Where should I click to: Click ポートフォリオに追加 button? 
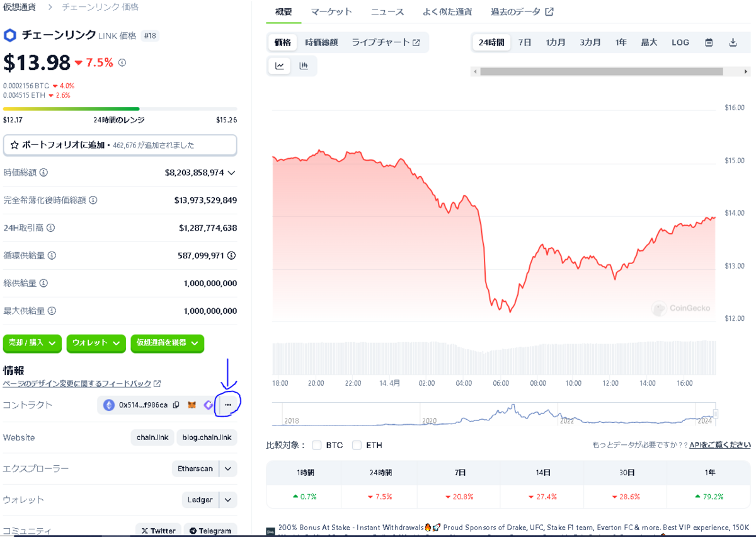(x=120, y=145)
